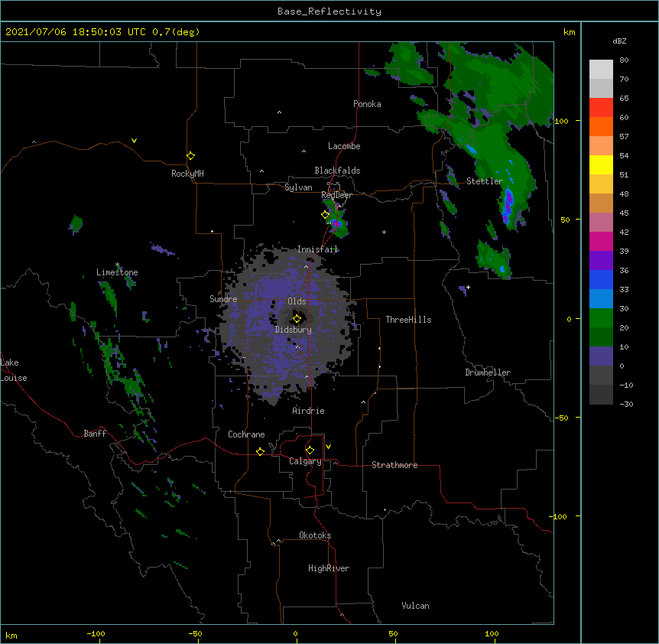This screenshot has width=659, height=644.
Task: Click the Cochrane label
Action: 246,434
